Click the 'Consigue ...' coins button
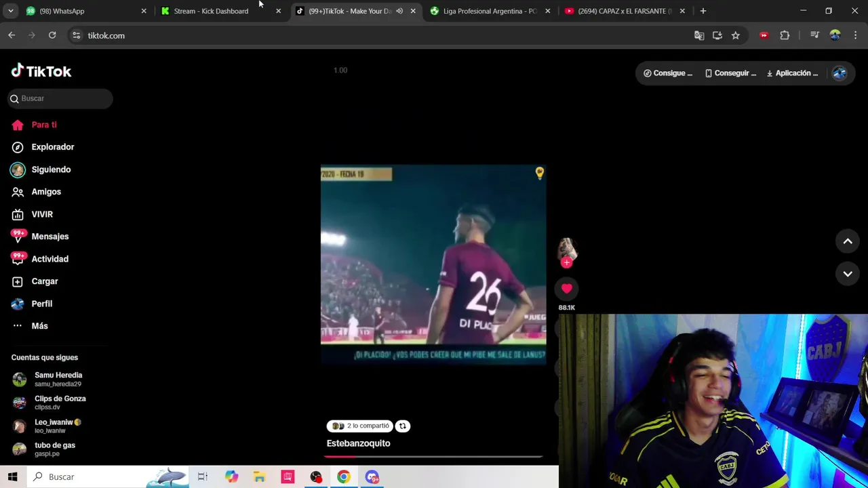The image size is (868, 488). (x=668, y=73)
